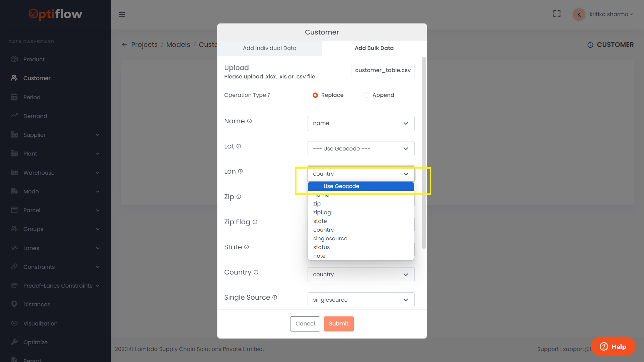644x362 pixels.
Task: Select 'zipflag' from the open dropdown list
Action: point(322,212)
